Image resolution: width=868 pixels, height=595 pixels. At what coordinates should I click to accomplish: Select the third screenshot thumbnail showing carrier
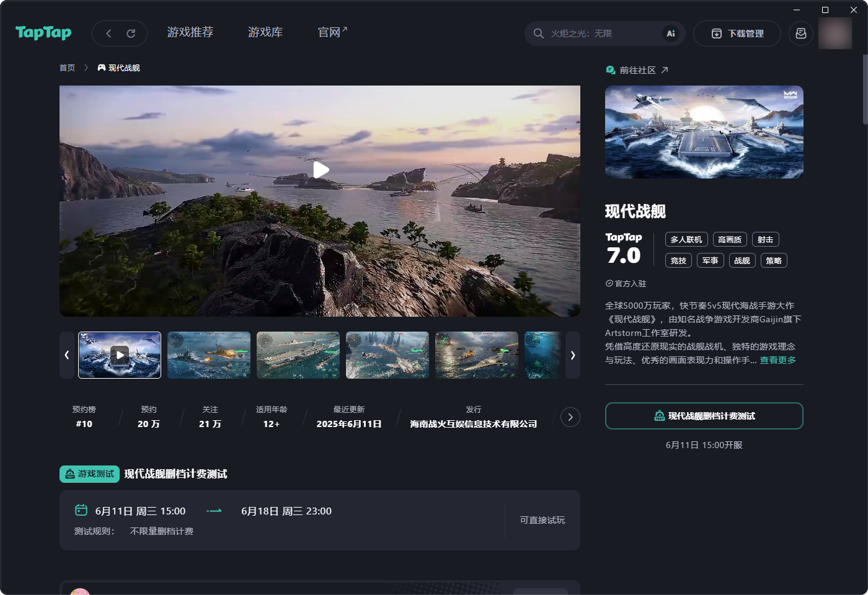point(298,355)
